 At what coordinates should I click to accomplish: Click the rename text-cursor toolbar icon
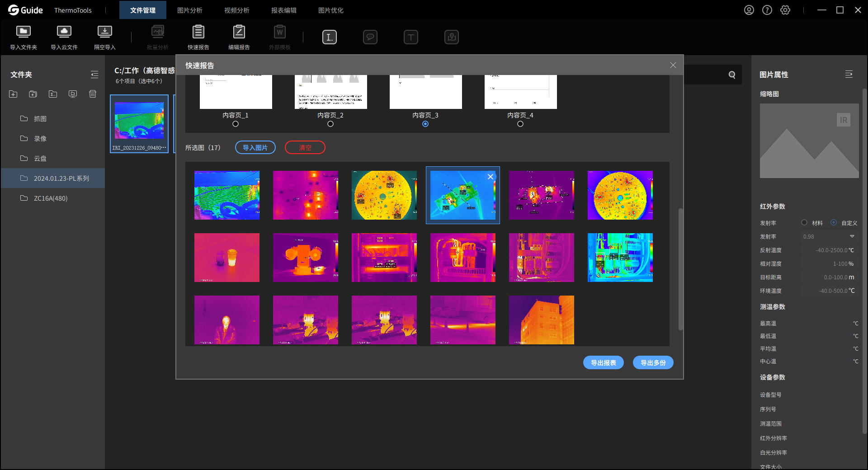pos(330,37)
